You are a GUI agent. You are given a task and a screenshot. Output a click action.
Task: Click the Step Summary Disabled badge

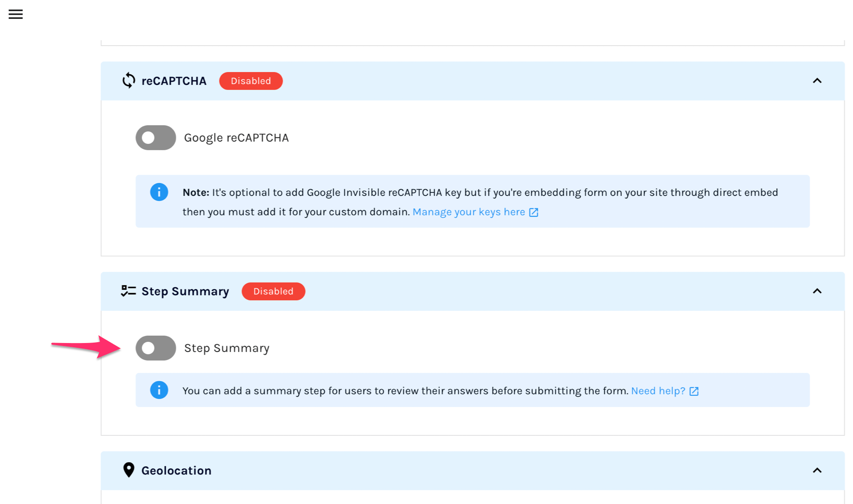273,291
